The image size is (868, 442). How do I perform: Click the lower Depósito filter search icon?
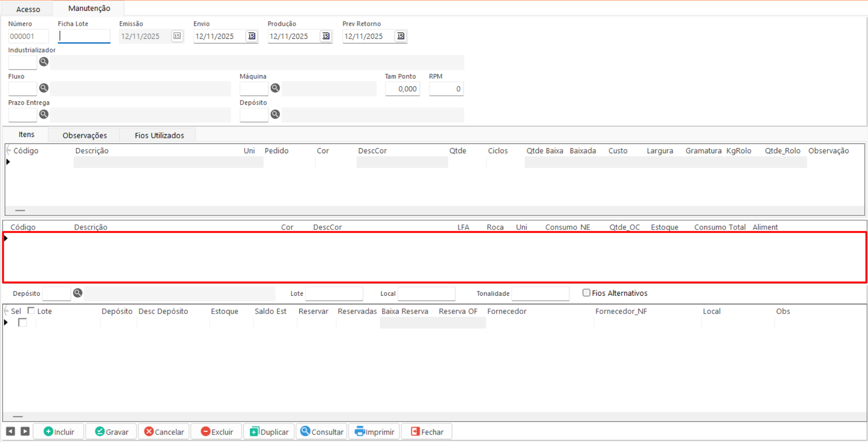click(x=78, y=293)
